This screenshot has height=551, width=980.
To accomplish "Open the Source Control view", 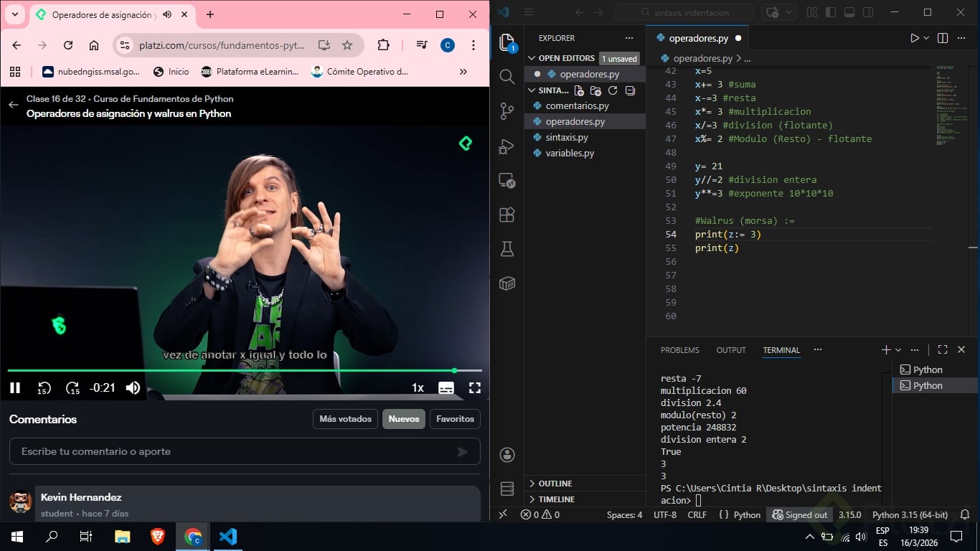I will point(507,111).
